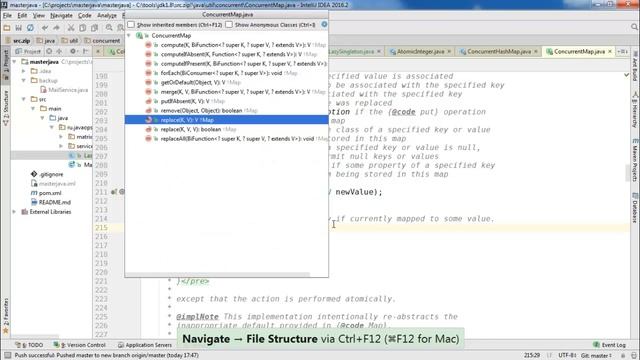Toggle Show Anonymous Classes checkbox
640x360 pixels.
pos(229,25)
